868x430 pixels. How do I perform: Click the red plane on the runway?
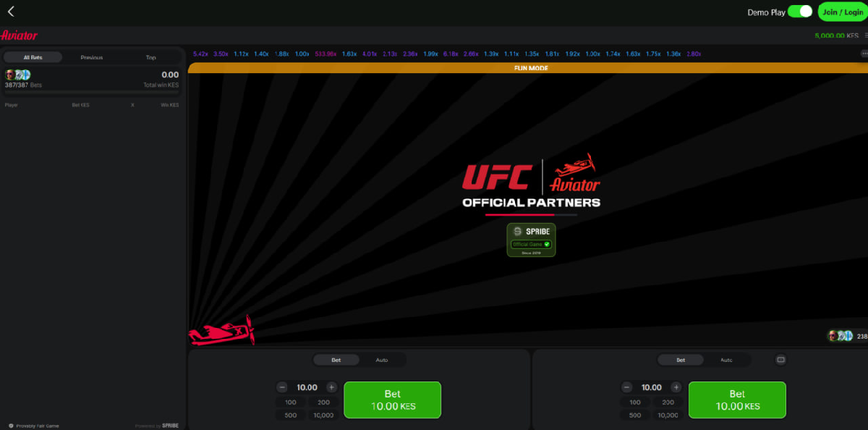point(221,332)
